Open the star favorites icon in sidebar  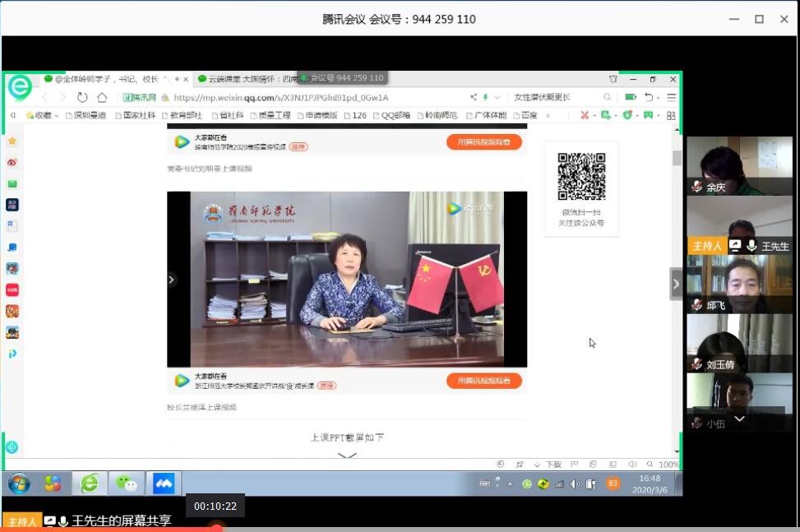pyautogui.click(x=12, y=141)
